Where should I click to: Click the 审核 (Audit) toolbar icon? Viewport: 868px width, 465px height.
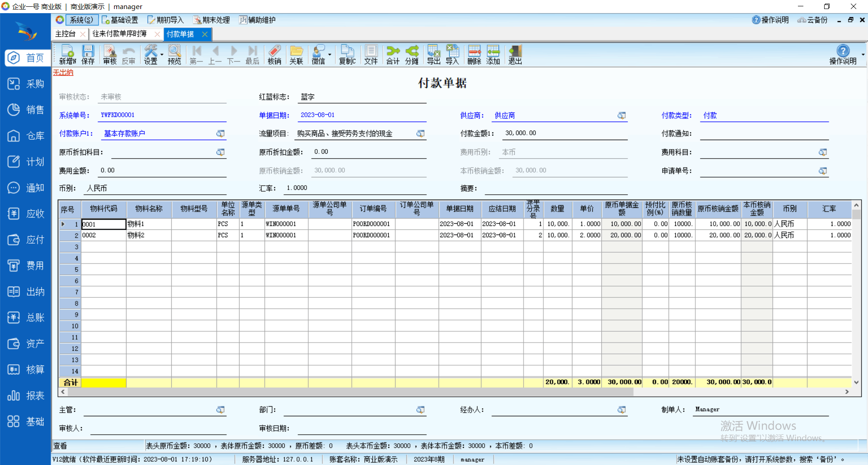pyautogui.click(x=109, y=55)
